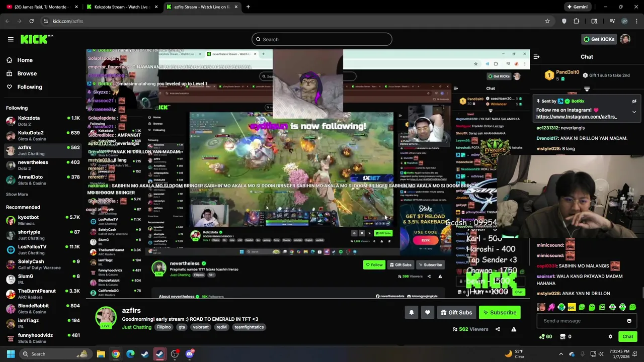This screenshot has width=644, height=362.
Task: Toggle stream notification bell
Action: pyautogui.click(x=411, y=313)
